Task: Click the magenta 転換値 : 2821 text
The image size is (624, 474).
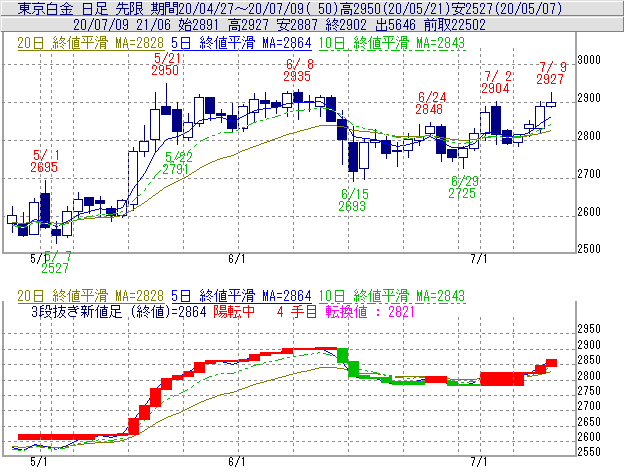Action: [x=370, y=311]
